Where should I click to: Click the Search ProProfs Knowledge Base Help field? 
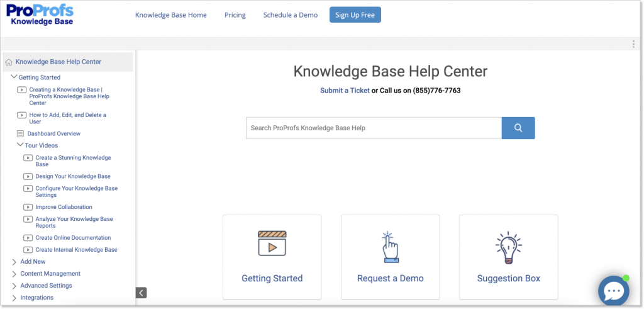(x=374, y=128)
